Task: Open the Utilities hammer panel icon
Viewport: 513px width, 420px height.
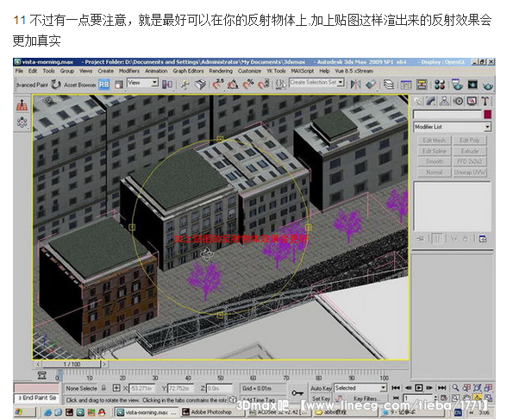Action: [x=485, y=101]
